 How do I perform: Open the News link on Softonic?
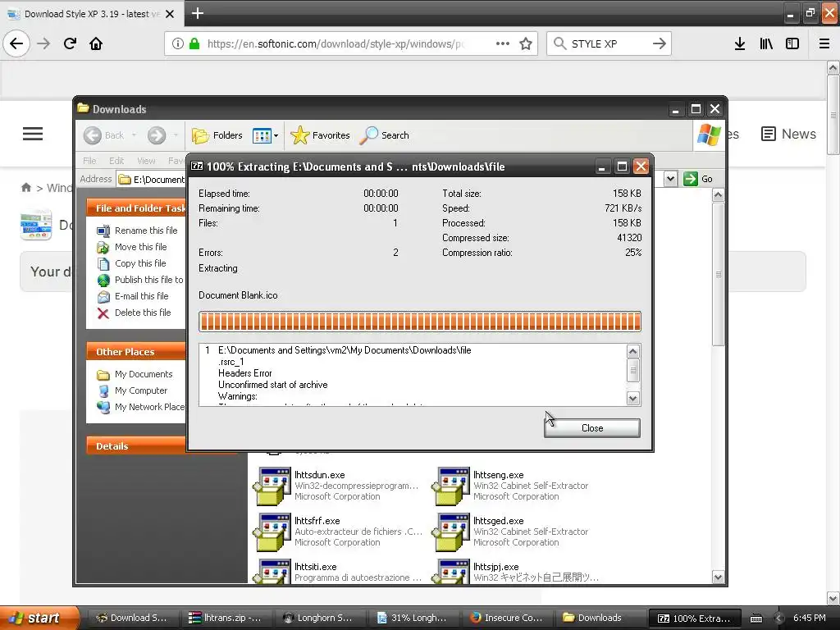(x=788, y=134)
